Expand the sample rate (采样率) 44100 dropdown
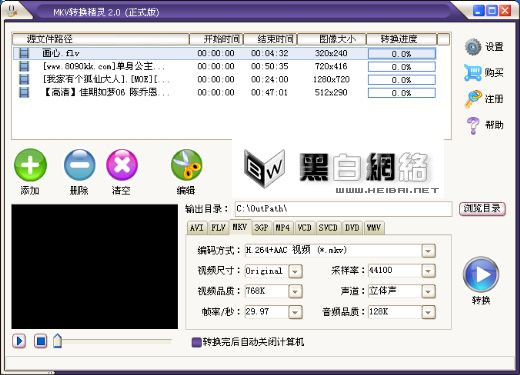Viewport: 520px width, 375px height. [428, 271]
